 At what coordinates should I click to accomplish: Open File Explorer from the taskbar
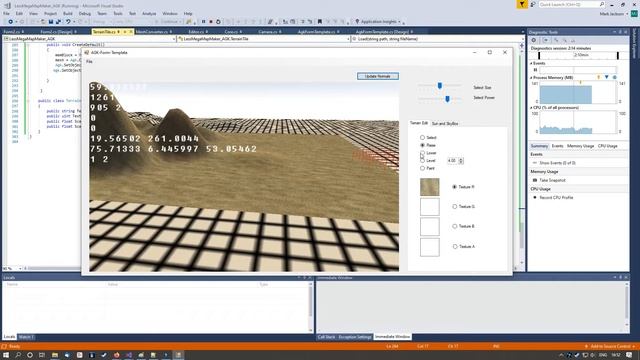pyautogui.click(x=54, y=355)
